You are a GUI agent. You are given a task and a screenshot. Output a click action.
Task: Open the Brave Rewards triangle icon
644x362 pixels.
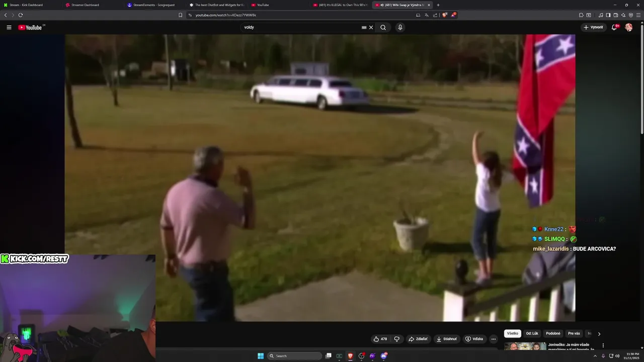tap(453, 15)
